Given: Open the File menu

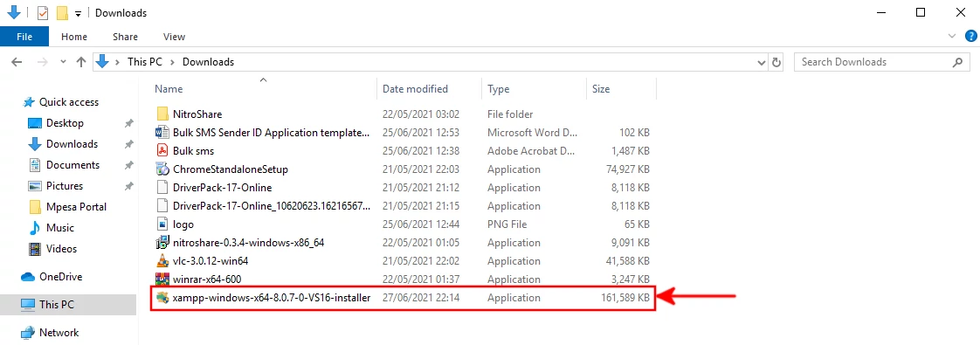Looking at the screenshot, I should pyautogui.click(x=24, y=37).
